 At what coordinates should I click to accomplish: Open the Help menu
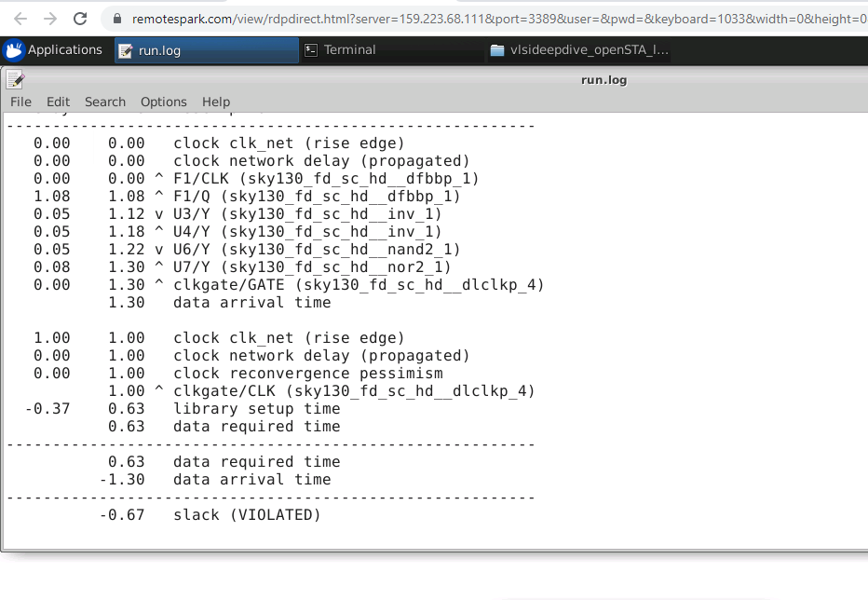[x=216, y=102]
